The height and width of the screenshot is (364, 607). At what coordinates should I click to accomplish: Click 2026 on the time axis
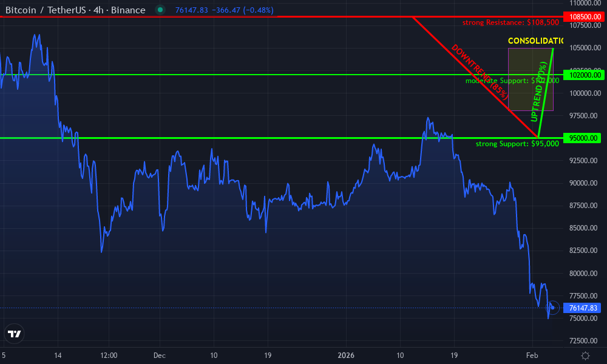tap(347, 356)
